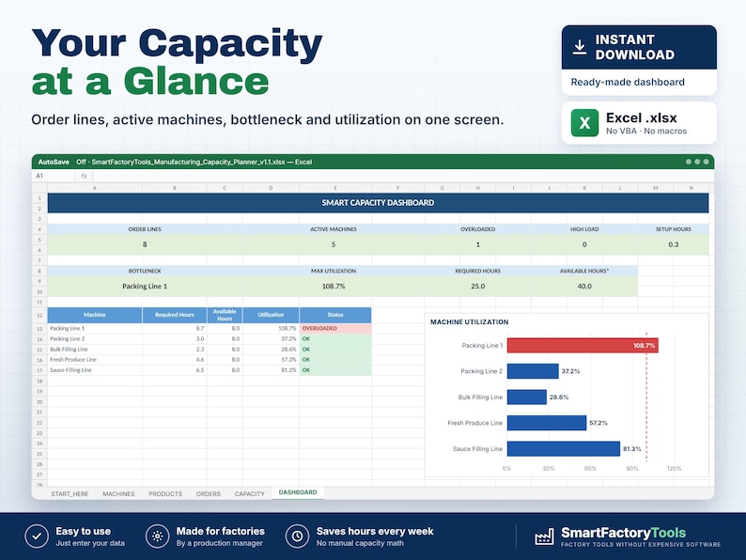Image resolution: width=746 pixels, height=560 pixels.
Task: Click the A1 name box
Action: 54,176
